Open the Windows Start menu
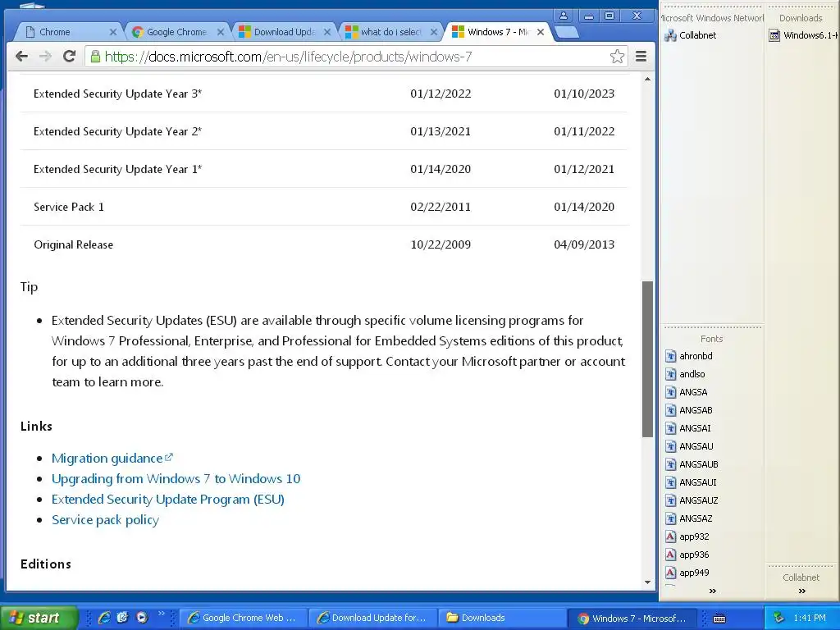The image size is (840, 630). coord(39,618)
